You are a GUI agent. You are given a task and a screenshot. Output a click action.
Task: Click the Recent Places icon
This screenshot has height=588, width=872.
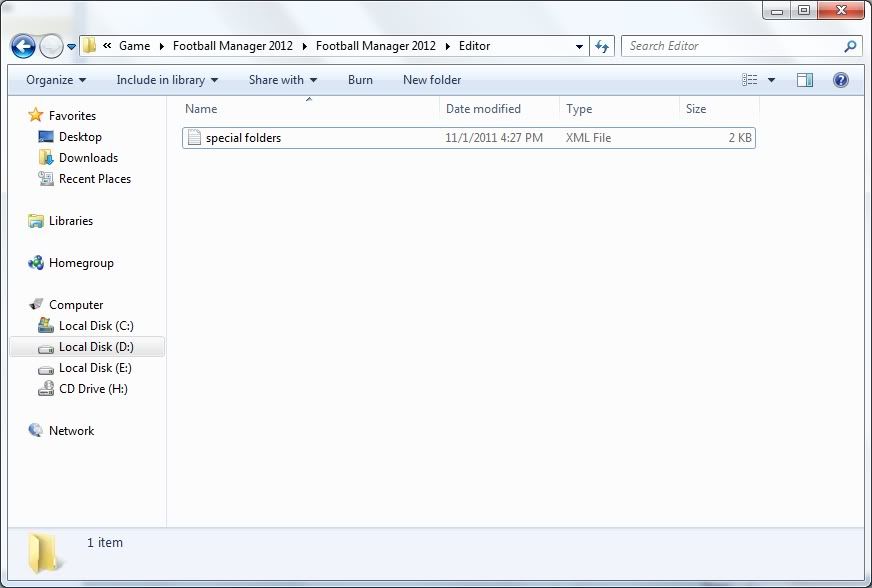46,179
